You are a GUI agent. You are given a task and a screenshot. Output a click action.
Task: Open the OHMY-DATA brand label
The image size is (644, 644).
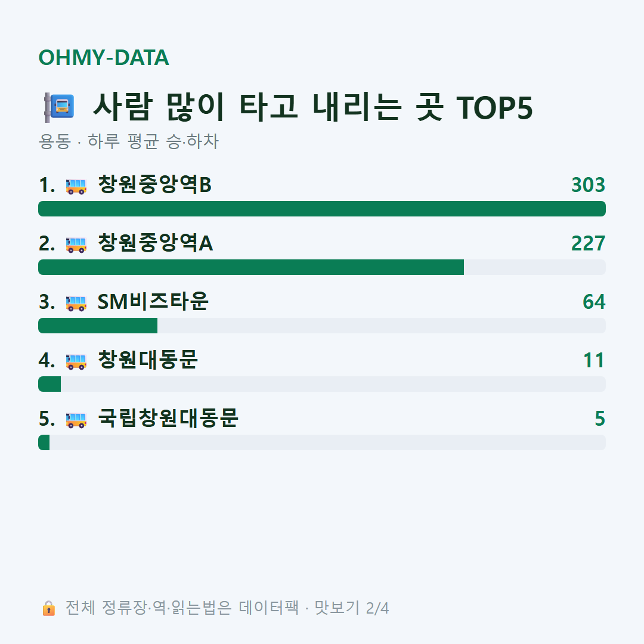pyautogui.click(x=104, y=57)
